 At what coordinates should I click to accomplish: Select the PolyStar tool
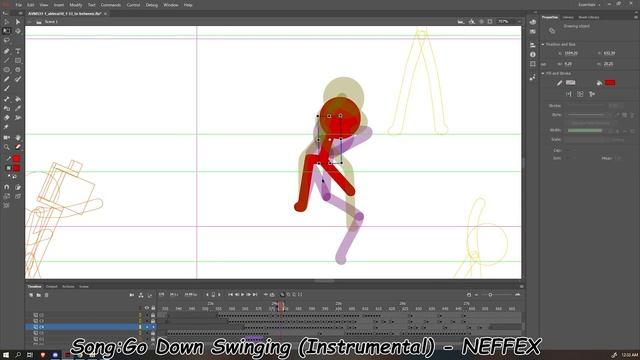pyautogui.click(x=18, y=70)
